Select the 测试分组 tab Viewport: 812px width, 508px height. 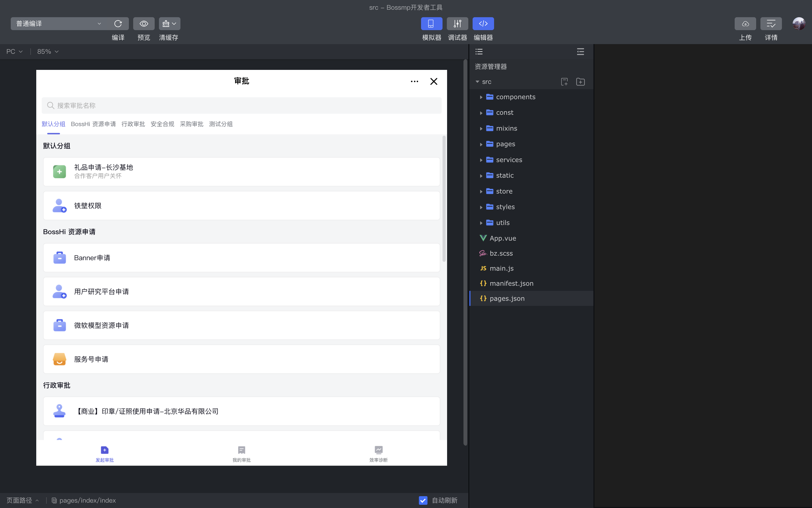[x=221, y=124]
